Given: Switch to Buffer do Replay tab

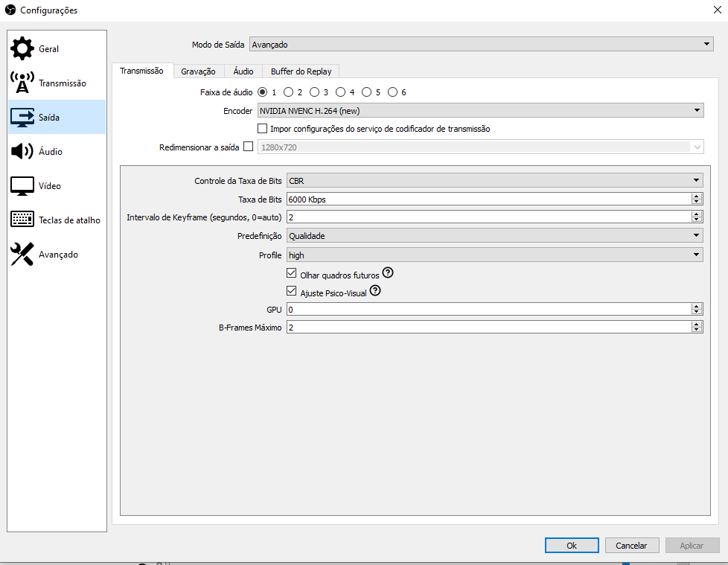Looking at the screenshot, I should pos(301,71).
